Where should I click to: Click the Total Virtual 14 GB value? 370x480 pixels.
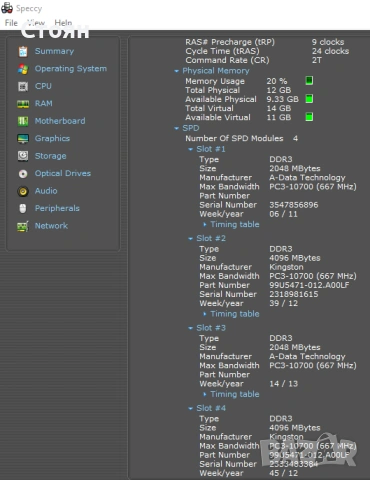click(x=279, y=108)
